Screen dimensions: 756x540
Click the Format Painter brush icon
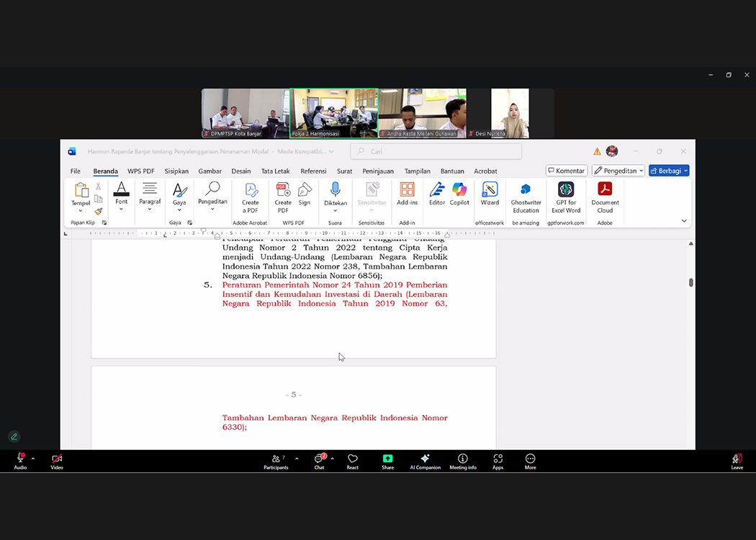99,212
